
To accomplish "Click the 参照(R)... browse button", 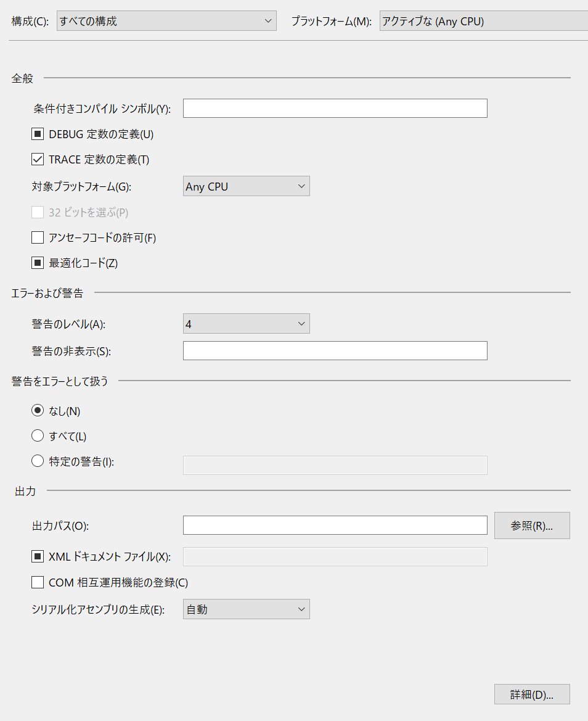I will 532,525.
